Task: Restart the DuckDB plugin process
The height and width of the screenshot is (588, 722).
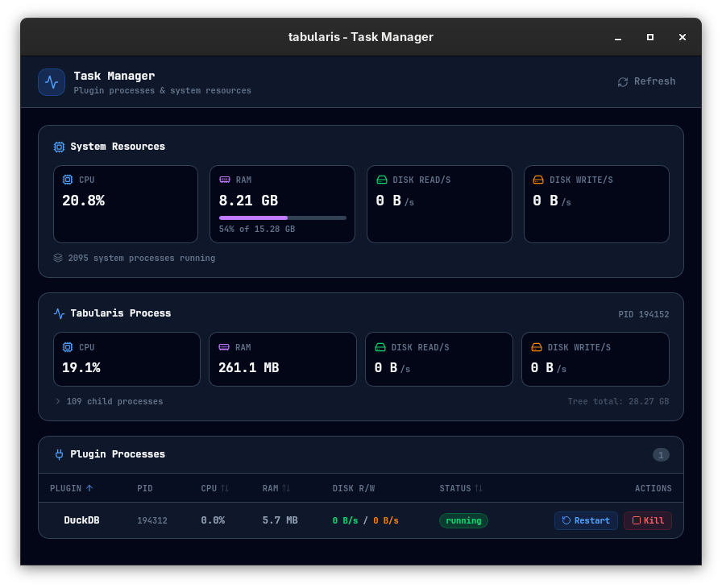Action: pyautogui.click(x=586, y=520)
